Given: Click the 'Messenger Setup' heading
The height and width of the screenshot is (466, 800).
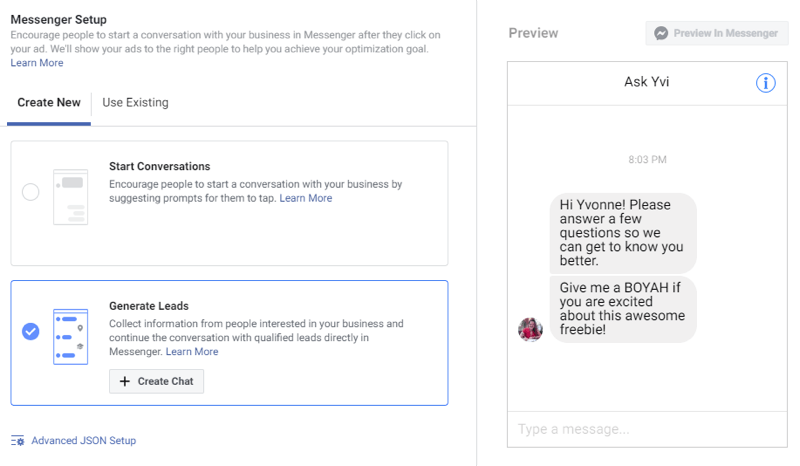Looking at the screenshot, I should point(59,20).
